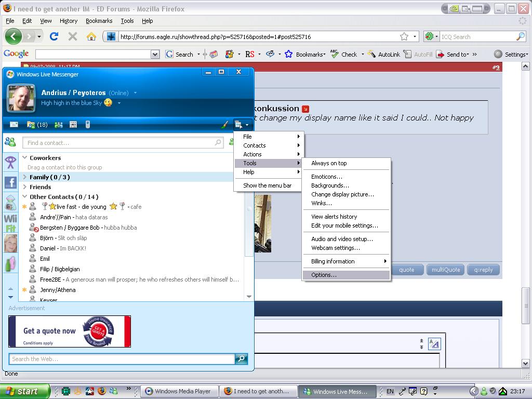Bookmark this page with the star icon
The height and width of the screenshot is (399, 532).
(404, 36)
